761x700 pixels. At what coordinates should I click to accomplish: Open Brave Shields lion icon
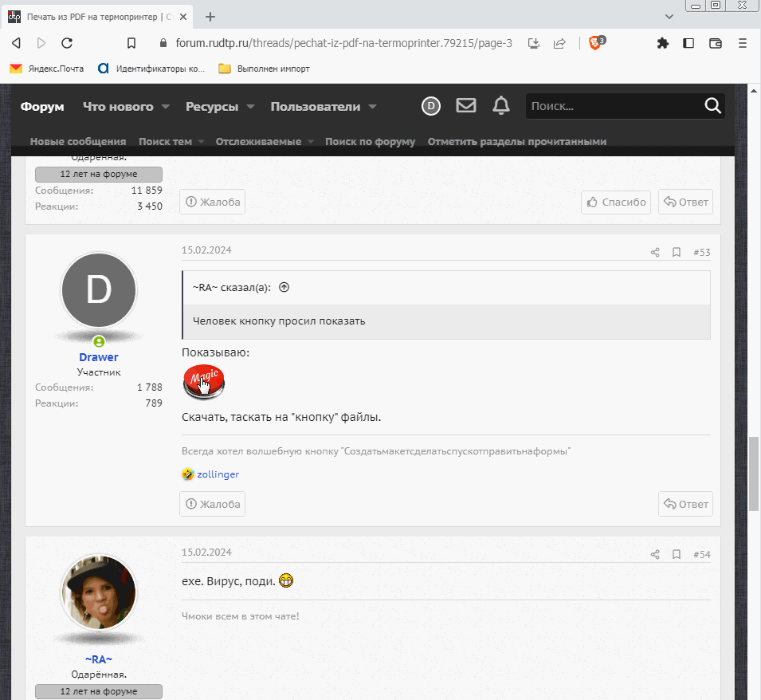(596, 43)
